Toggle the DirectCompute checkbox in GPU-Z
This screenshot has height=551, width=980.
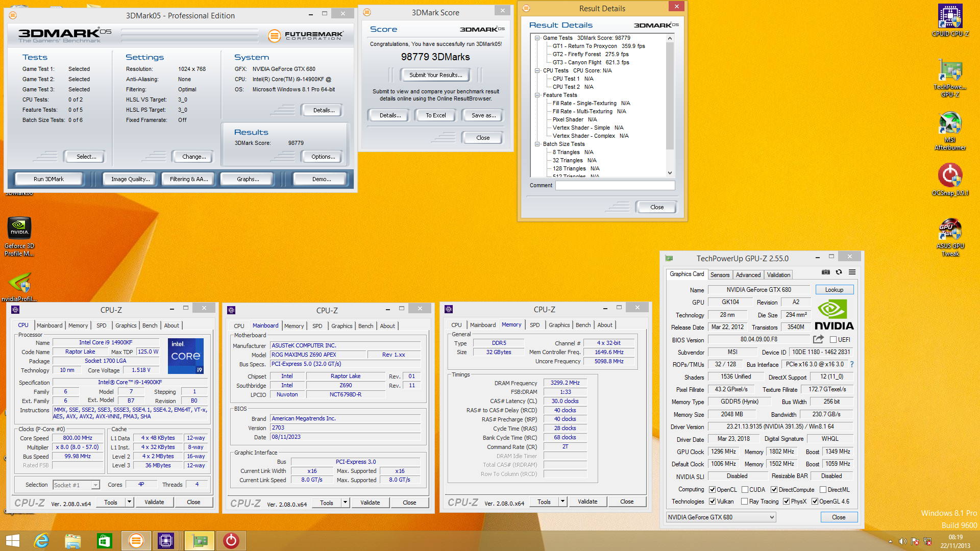[x=774, y=490]
